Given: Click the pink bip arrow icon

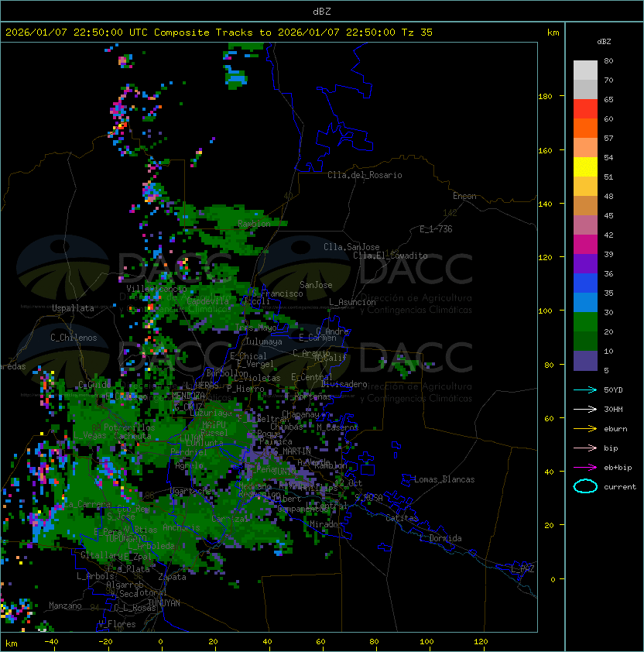Looking at the screenshot, I should point(585,448).
